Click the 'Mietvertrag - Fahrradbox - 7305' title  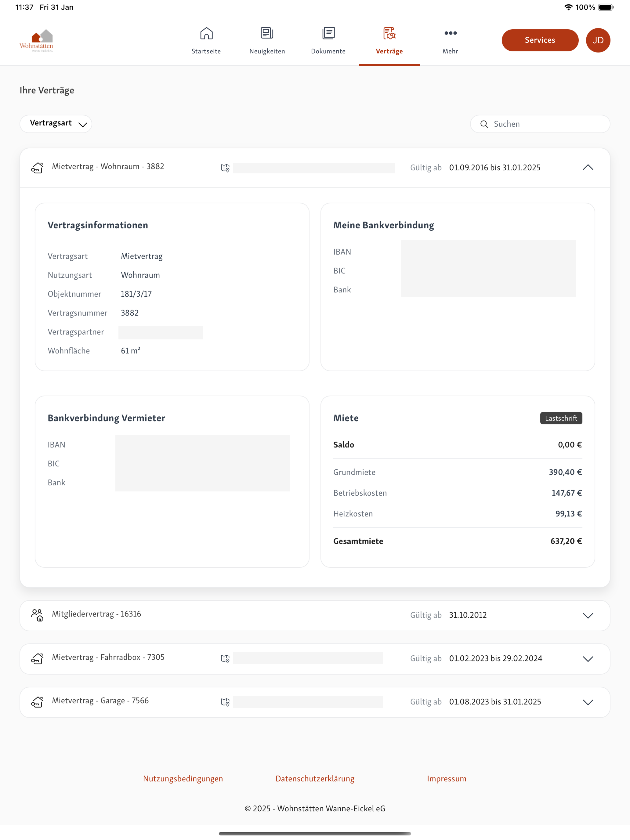(108, 657)
